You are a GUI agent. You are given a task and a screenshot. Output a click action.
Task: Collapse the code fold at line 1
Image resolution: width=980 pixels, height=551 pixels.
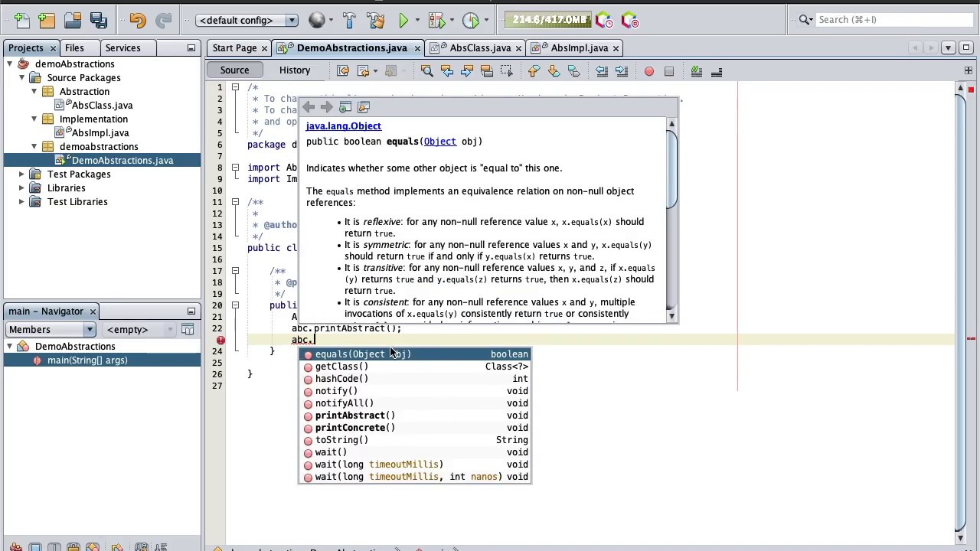point(235,87)
